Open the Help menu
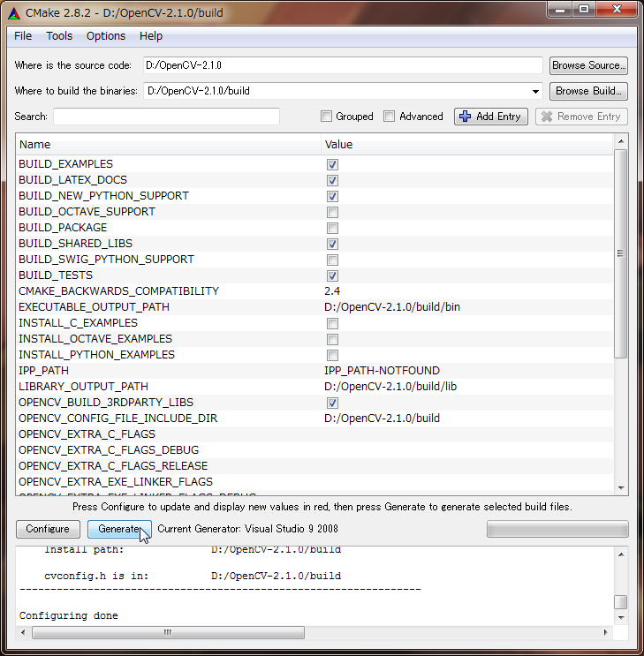Image resolution: width=644 pixels, height=656 pixels. [x=151, y=36]
